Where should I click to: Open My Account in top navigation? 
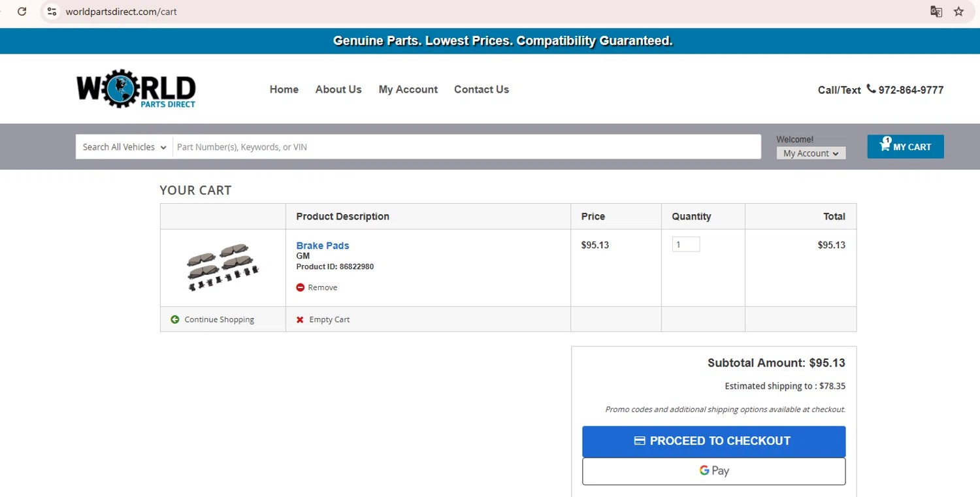click(408, 89)
